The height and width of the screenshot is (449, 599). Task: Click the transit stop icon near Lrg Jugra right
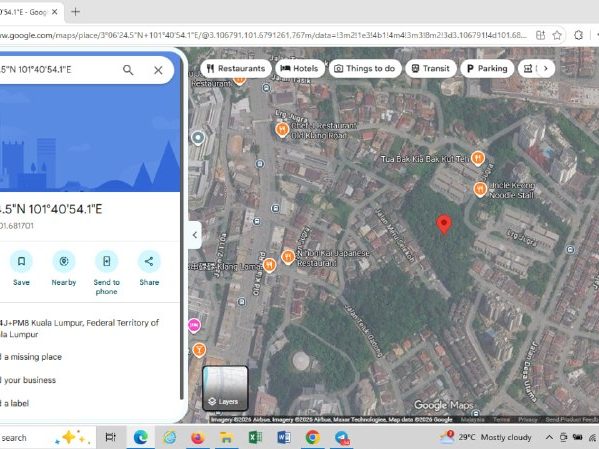click(x=570, y=250)
